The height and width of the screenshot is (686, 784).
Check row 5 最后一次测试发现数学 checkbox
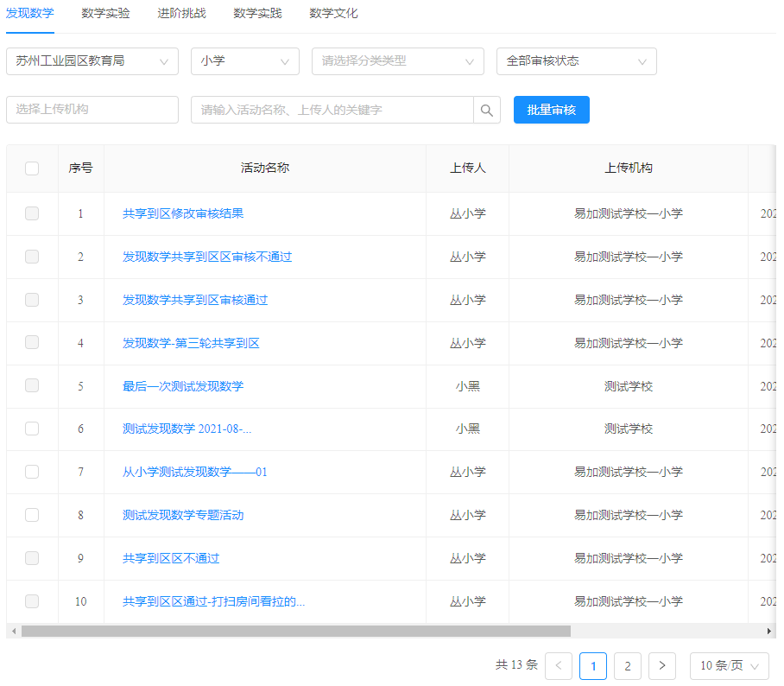point(32,385)
